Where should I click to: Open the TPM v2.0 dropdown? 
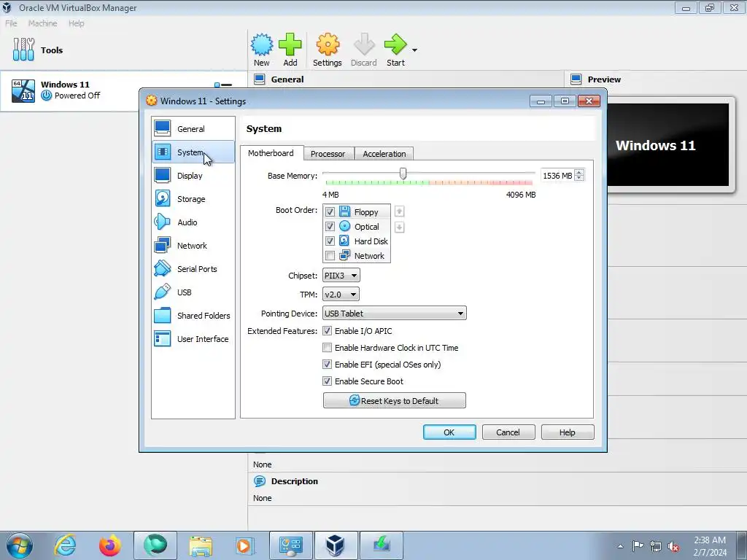(x=341, y=295)
